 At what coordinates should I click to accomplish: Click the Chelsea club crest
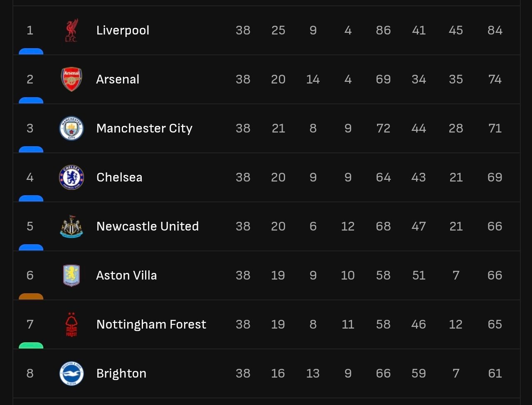pyautogui.click(x=71, y=177)
